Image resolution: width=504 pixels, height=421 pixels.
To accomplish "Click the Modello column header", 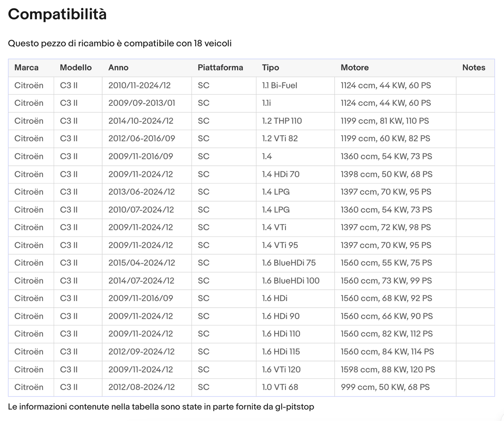I will [76, 68].
